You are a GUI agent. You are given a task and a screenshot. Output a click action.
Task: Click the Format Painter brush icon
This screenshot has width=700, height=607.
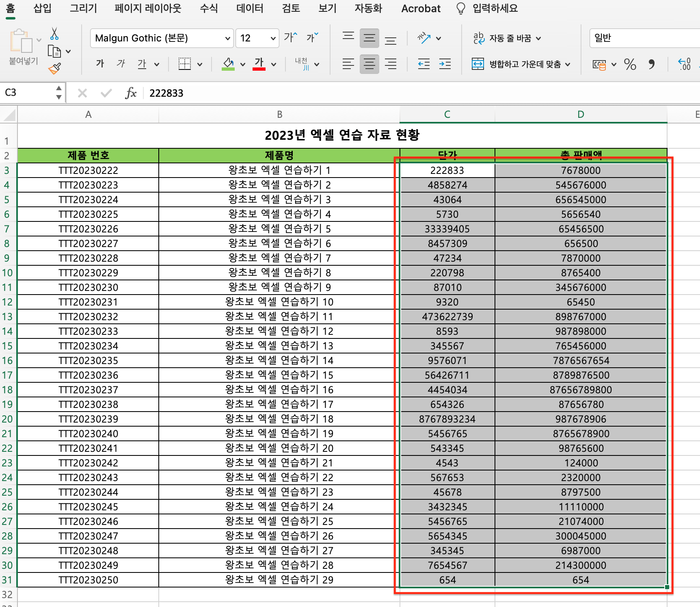click(x=54, y=68)
